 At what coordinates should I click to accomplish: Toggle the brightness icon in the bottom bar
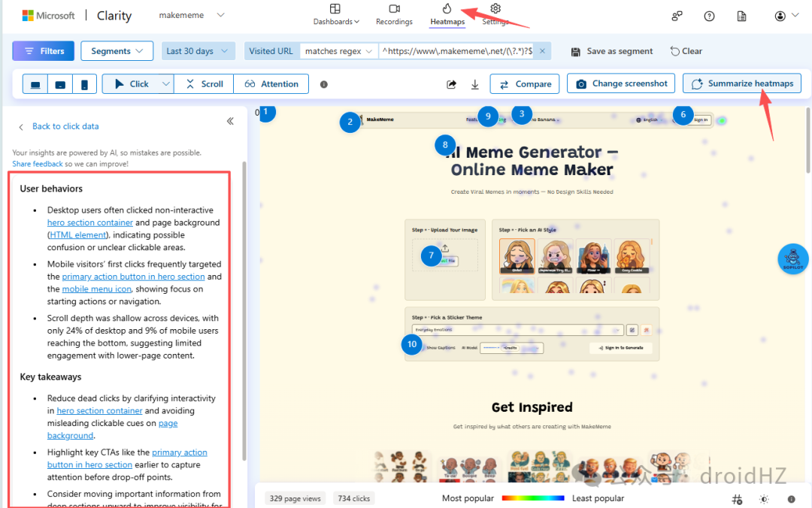(764, 499)
